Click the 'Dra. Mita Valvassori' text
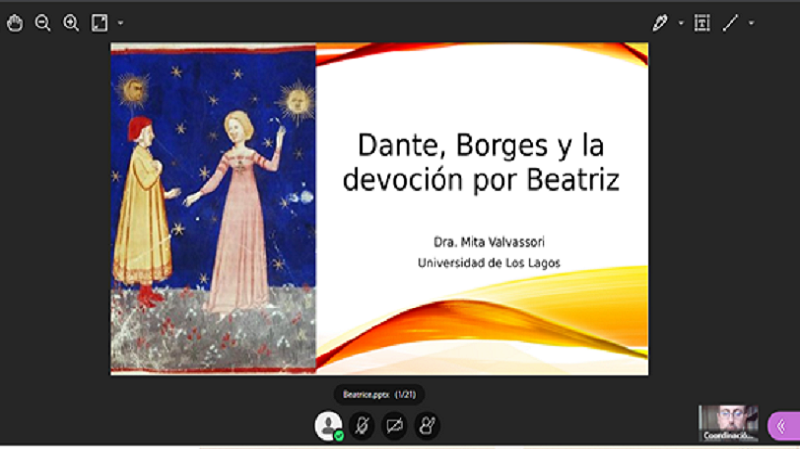The width and height of the screenshot is (800, 449). click(489, 242)
